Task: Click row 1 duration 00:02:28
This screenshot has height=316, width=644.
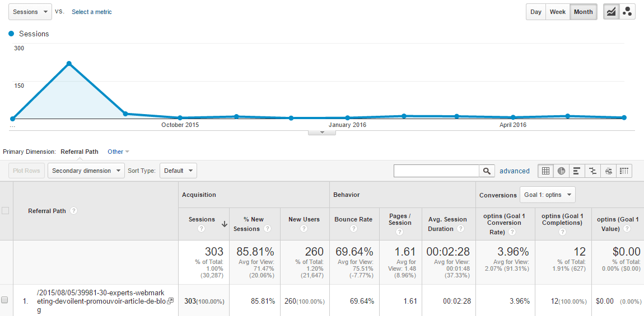Action: click(x=457, y=301)
